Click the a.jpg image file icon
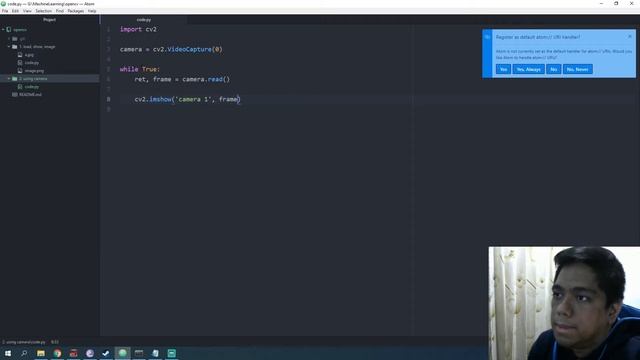Screen dimensions: 640x360 tap(20, 55)
